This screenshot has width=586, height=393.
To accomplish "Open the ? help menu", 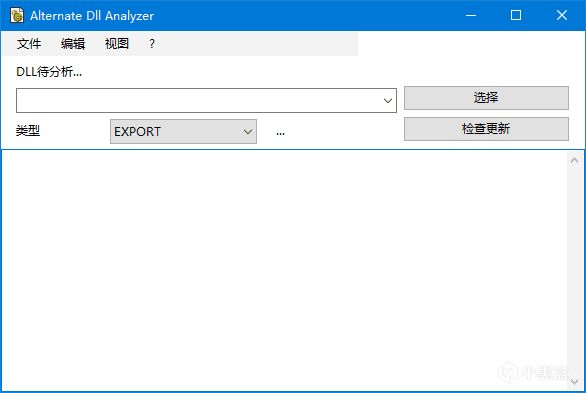I will 152,44.
